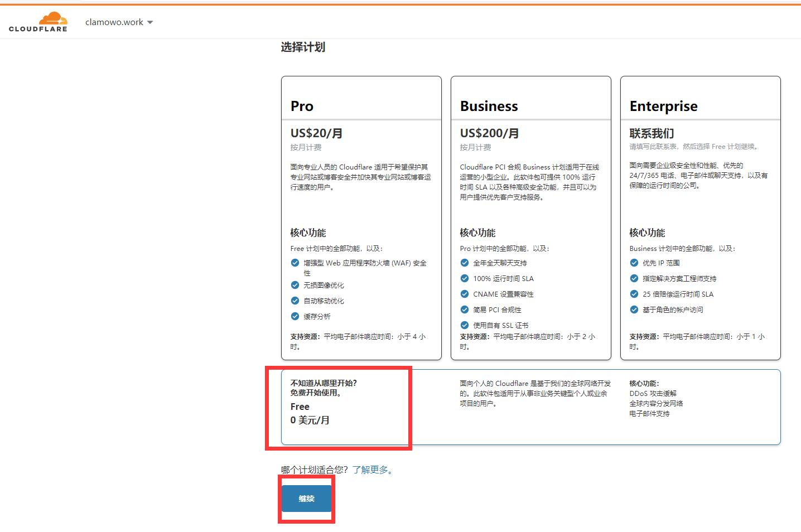The image size is (801, 532).
Task: Click the Cloudflare logo
Action: coord(38,22)
